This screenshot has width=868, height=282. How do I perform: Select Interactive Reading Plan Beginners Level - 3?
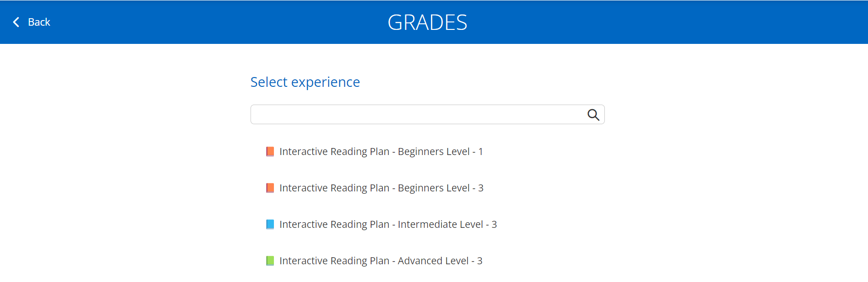click(x=381, y=188)
